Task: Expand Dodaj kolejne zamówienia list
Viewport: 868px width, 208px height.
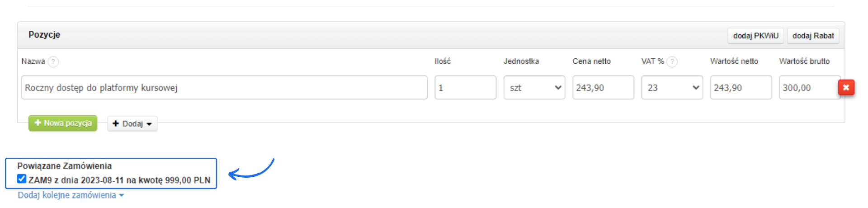Action: click(71, 195)
